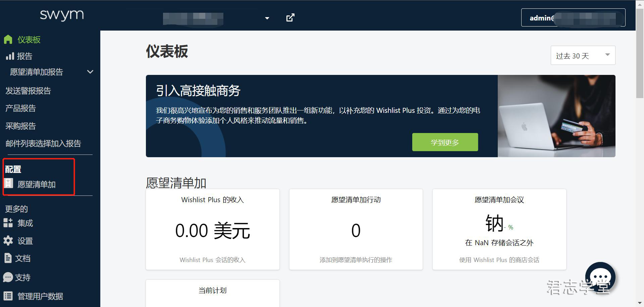Open the 过去 30 天 date range dropdown

[x=583, y=55]
